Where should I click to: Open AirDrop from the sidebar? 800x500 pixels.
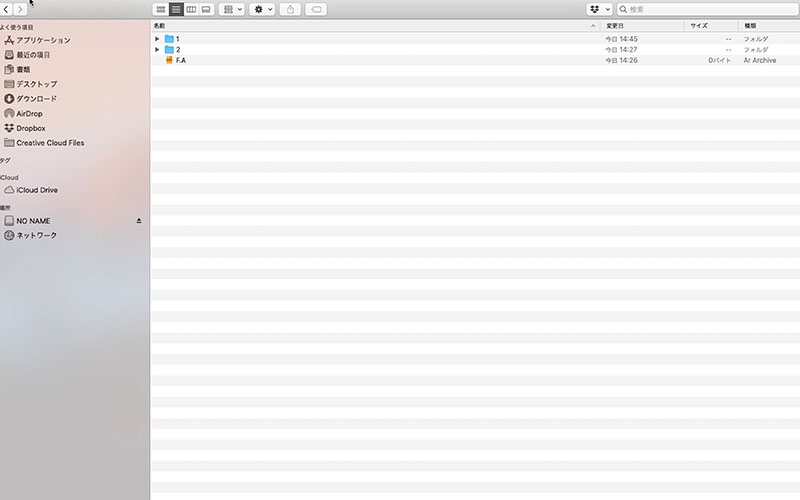point(29,114)
